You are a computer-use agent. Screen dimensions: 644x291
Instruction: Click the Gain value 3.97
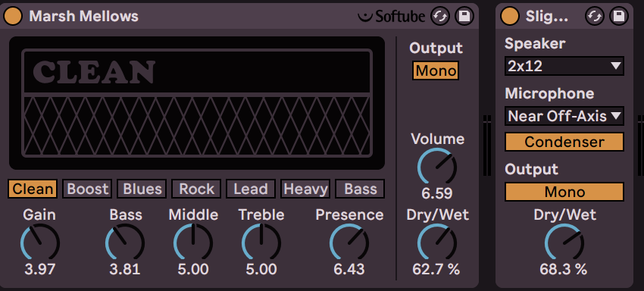coord(40,270)
